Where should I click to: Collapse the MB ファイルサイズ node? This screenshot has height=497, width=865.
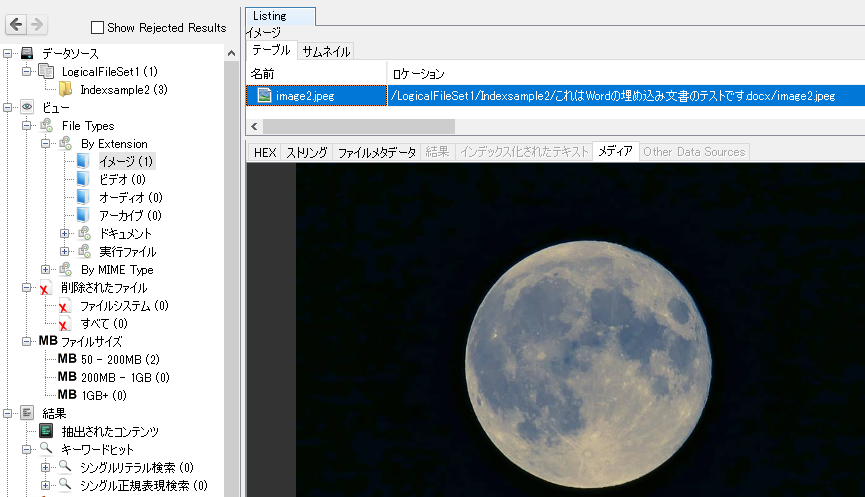point(26,341)
